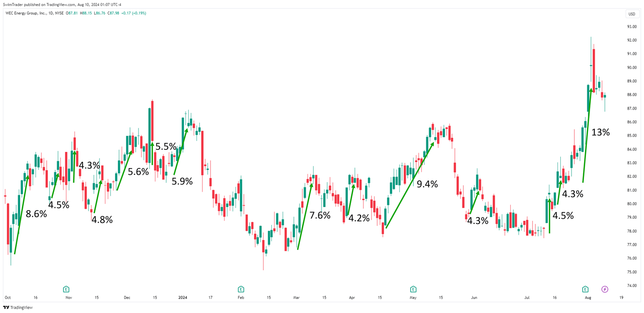
Task: Click the 87.00 price axis label
Action: 632,108
